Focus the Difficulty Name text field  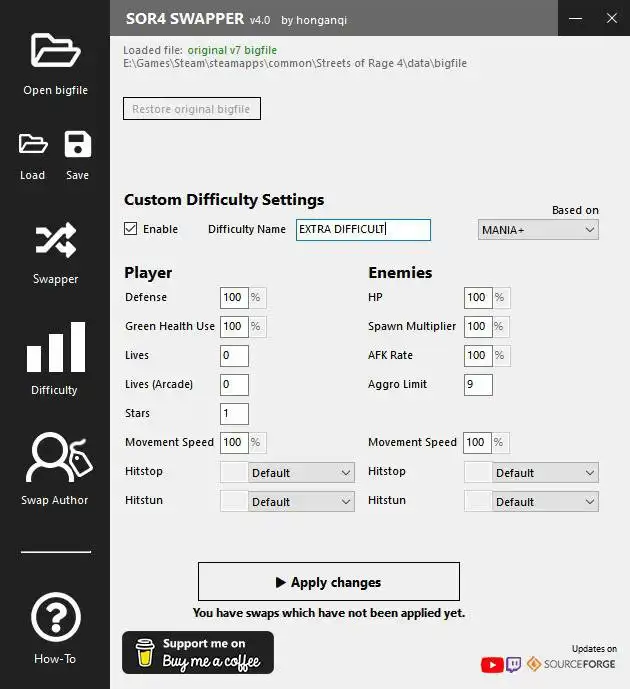coord(363,230)
